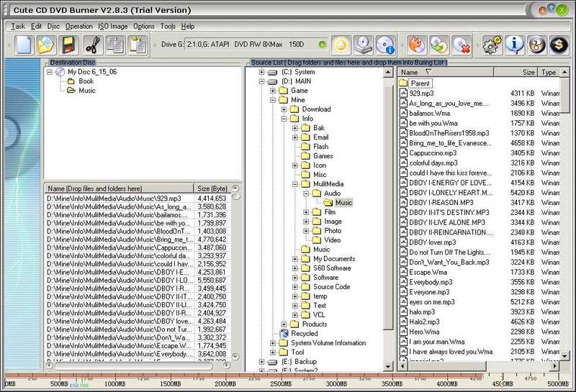Select the Source Code folder

(326, 287)
